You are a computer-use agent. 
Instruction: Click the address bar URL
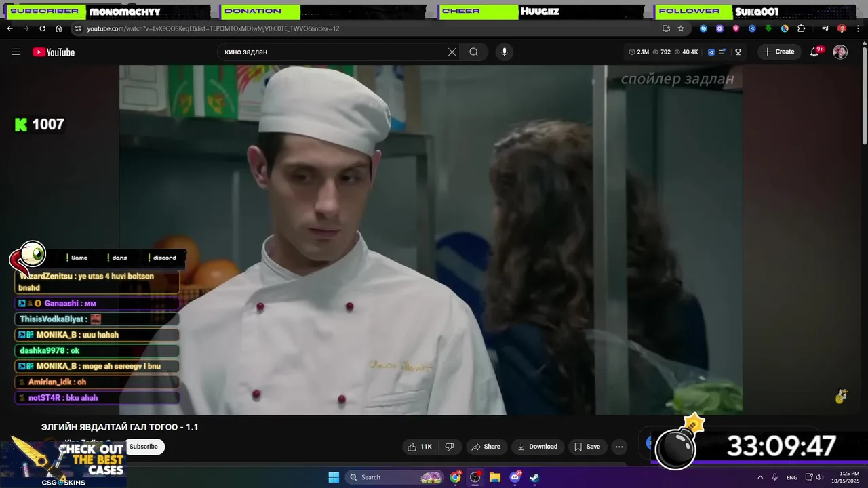pyautogui.click(x=213, y=28)
